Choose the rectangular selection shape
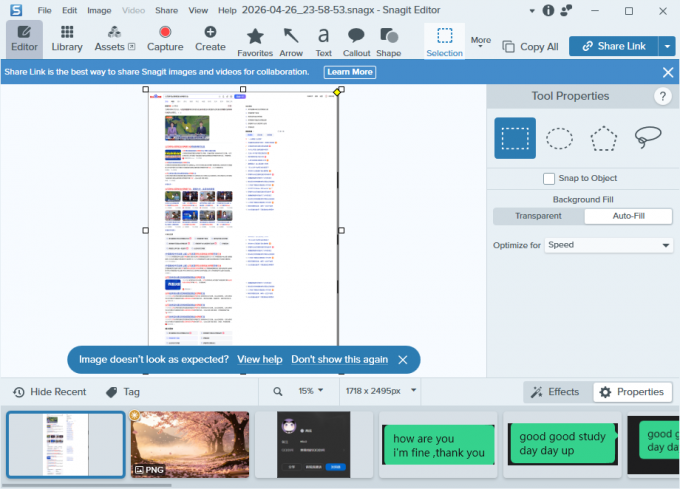 [x=515, y=138]
